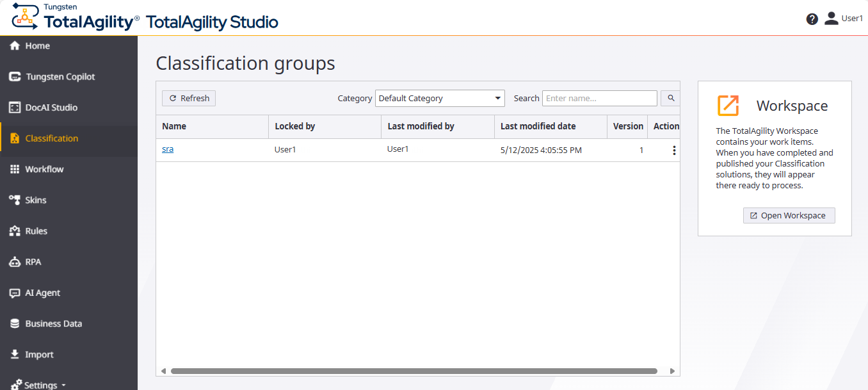Open the Rules section
868x390 pixels.
coord(36,231)
